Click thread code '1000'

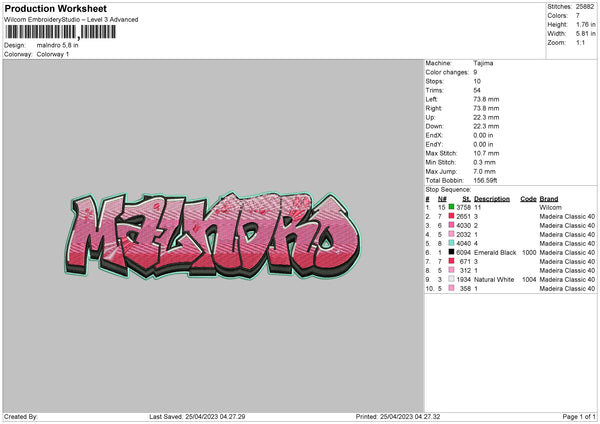tap(529, 252)
